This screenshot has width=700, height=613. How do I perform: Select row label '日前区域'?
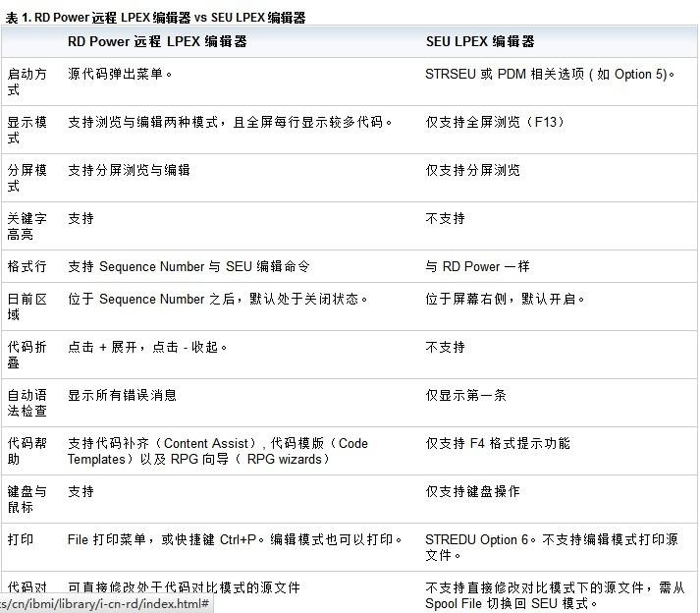(27, 306)
